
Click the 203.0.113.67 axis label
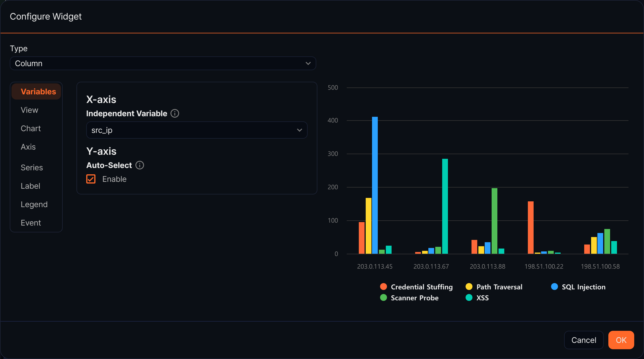point(431,266)
